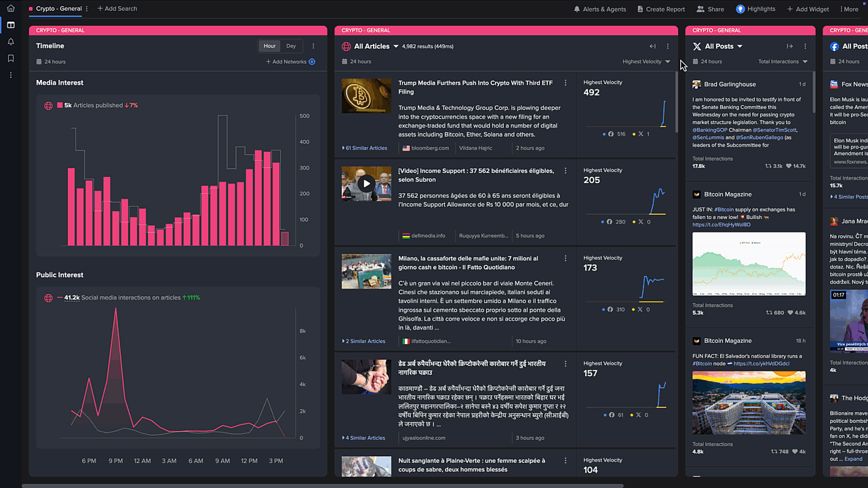Viewport: 868px width, 488px height.
Task: Open the Crypto - General tab menu
Action: [x=86, y=9]
